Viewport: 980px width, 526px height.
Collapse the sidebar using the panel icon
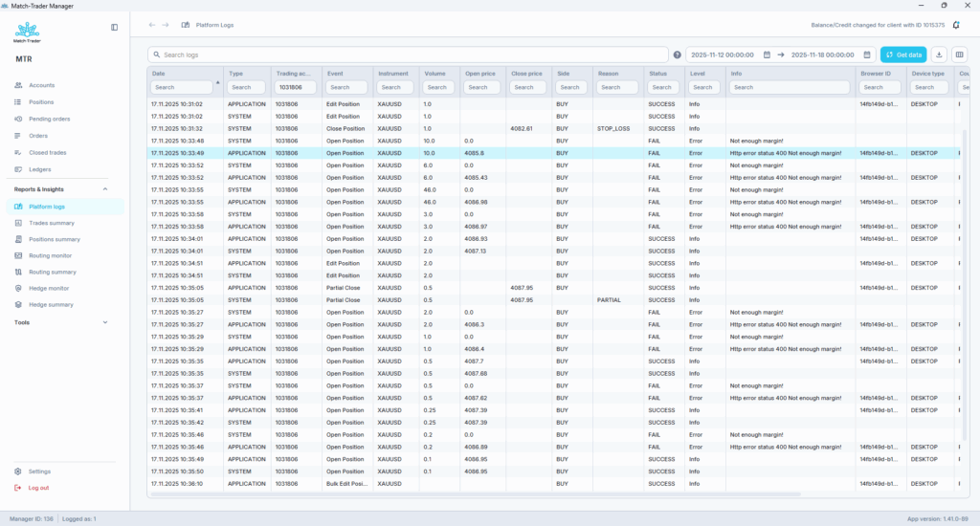pos(115,27)
